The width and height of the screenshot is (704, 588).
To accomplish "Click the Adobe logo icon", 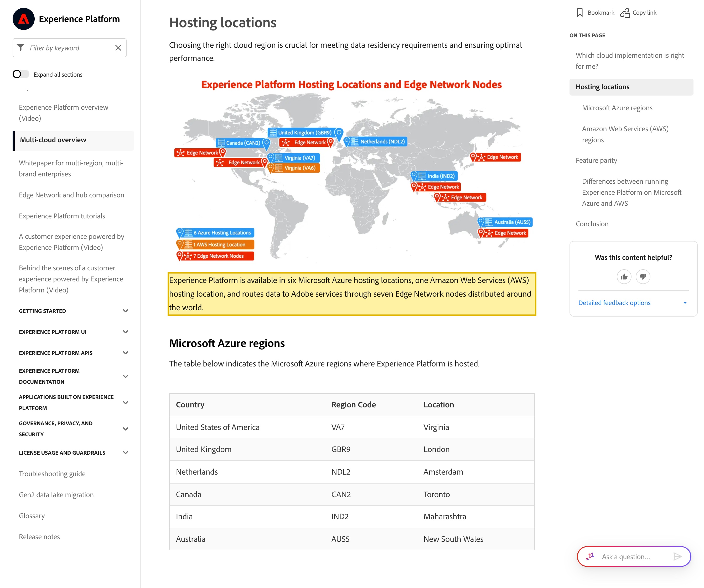I will [23, 19].
